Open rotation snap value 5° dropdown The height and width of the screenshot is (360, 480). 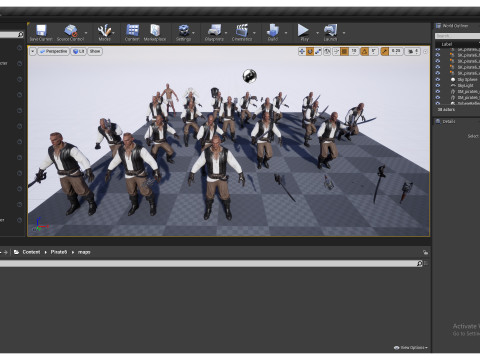pos(374,51)
